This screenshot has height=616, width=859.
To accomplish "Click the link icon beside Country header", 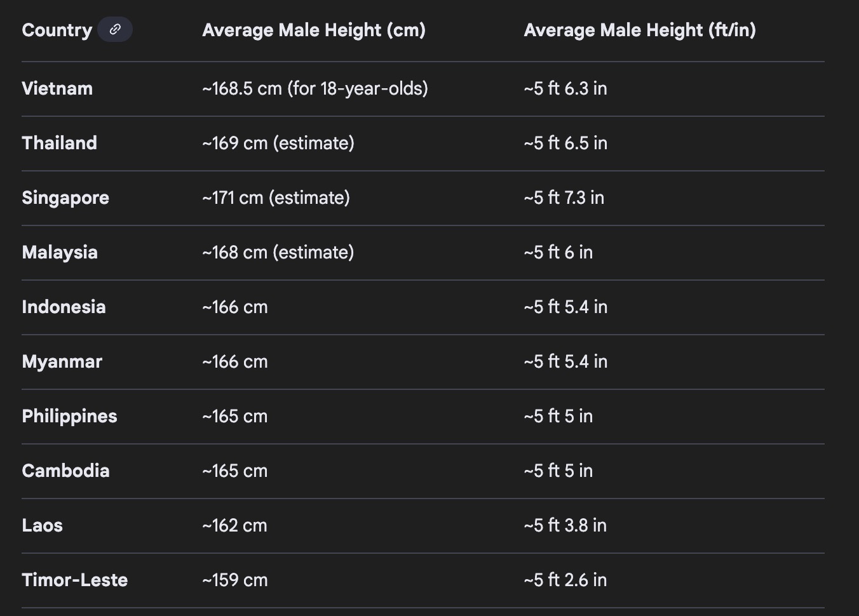I will [115, 30].
